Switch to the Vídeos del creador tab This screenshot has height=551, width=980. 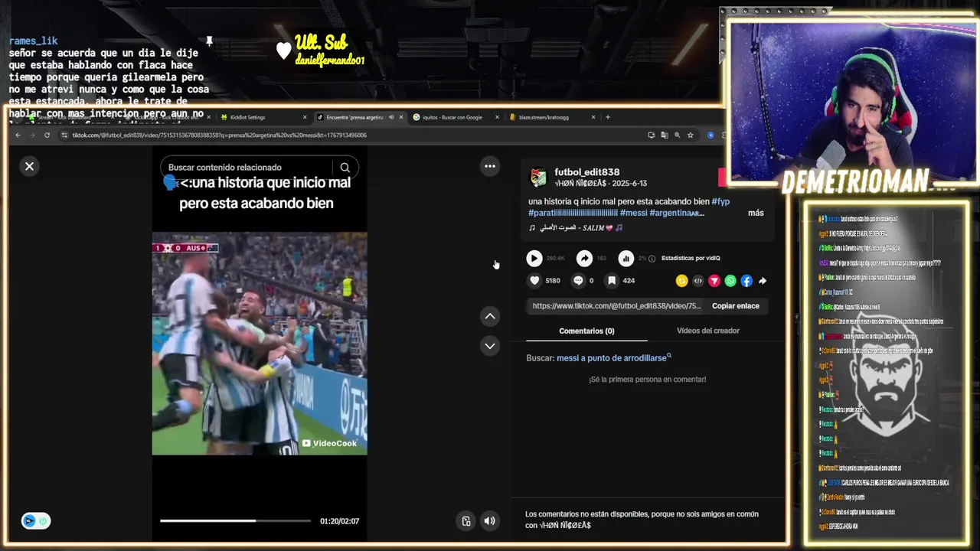click(x=708, y=331)
